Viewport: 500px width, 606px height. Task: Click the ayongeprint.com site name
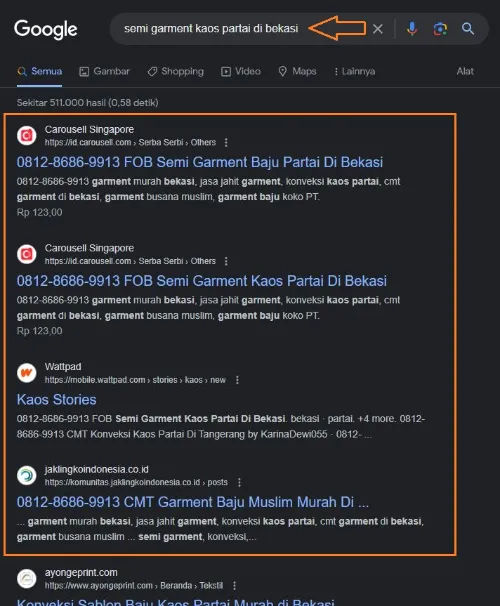pyautogui.click(x=81, y=572)
